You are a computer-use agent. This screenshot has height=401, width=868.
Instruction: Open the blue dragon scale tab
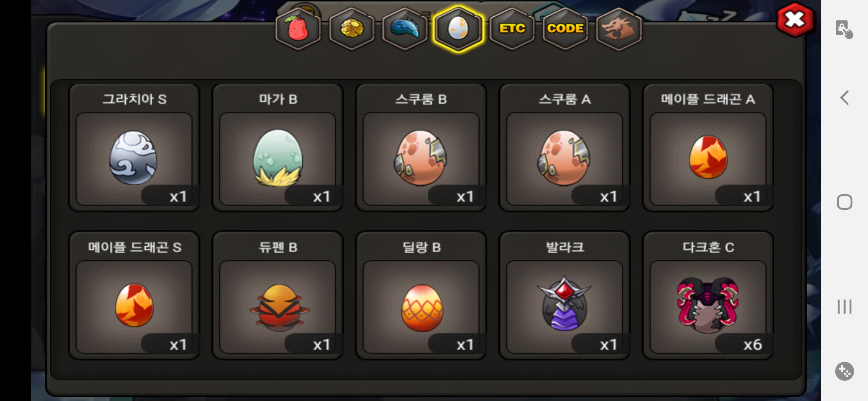pyautogui.click(x=405, y=29)
